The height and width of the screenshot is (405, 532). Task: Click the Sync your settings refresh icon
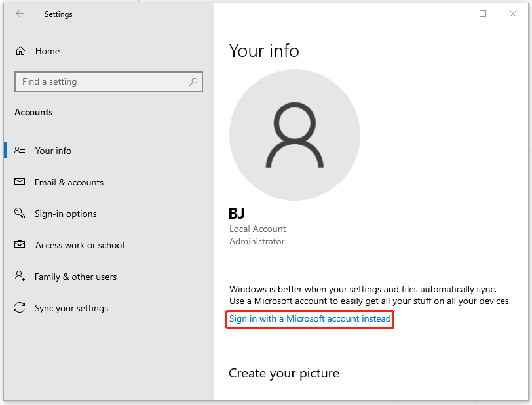20,308
